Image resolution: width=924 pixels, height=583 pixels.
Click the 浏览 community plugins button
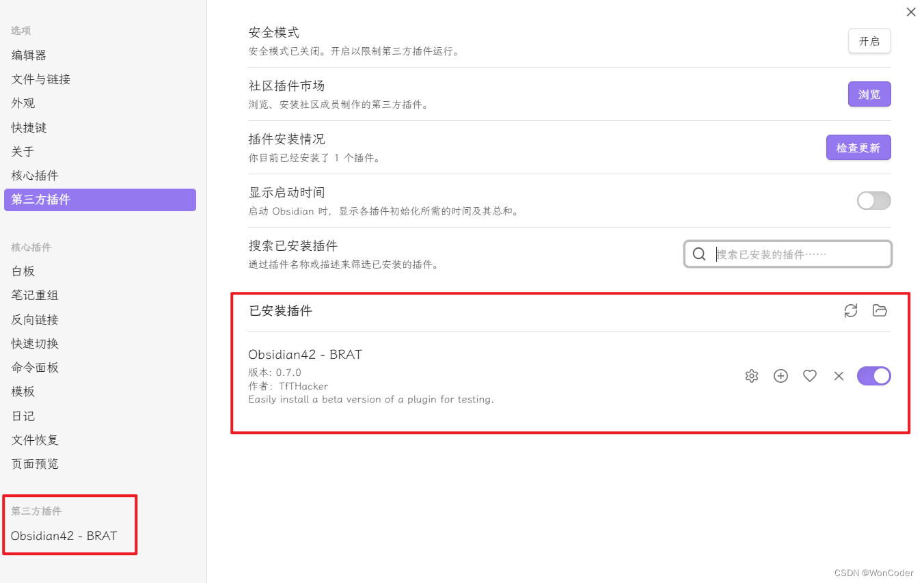coord(869,94)
